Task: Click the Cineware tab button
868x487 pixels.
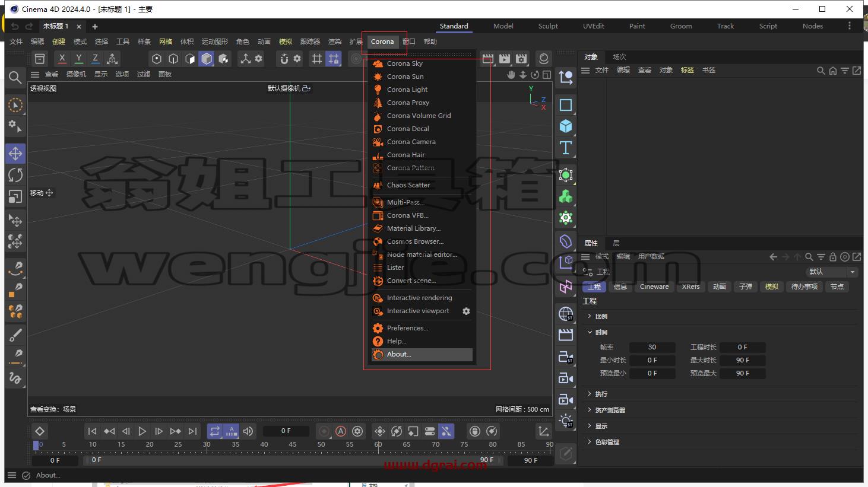Action: 654,287
